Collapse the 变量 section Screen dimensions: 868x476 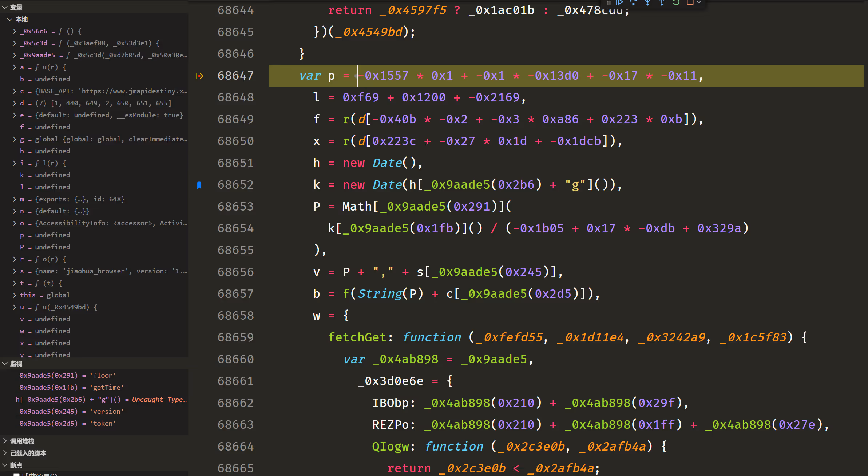(x=5, y=7)
